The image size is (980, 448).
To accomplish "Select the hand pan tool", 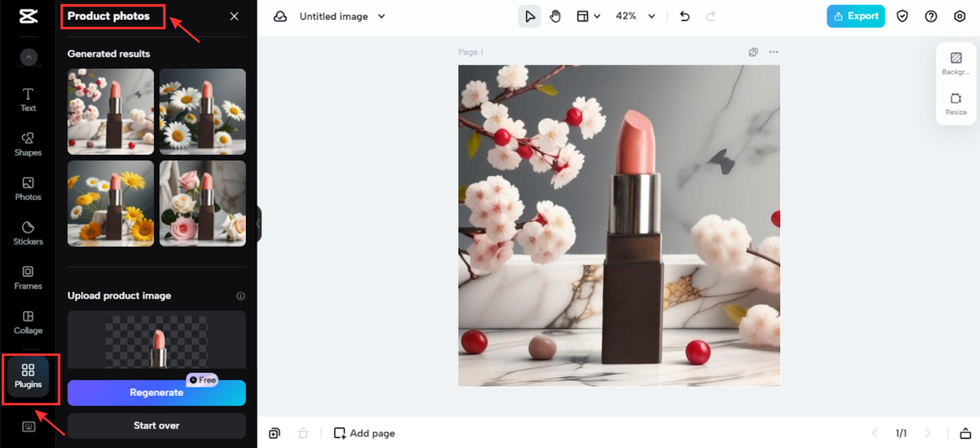I will pyautogui.click(x=556, y=16).
